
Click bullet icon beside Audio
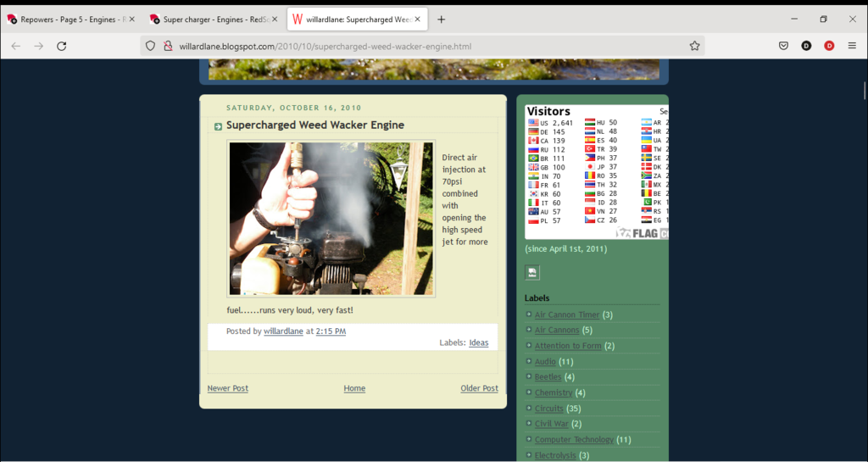click(529, 361)
